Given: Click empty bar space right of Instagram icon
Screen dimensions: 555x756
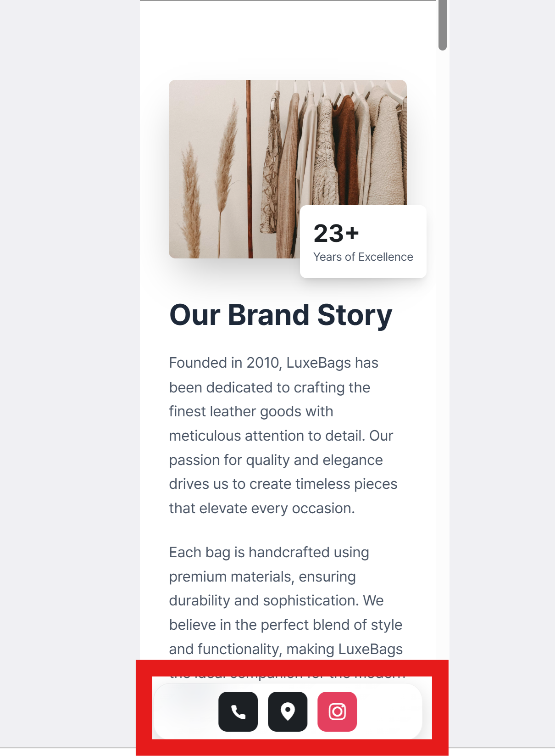Looking at the screenshot, I should coord(390,711).
